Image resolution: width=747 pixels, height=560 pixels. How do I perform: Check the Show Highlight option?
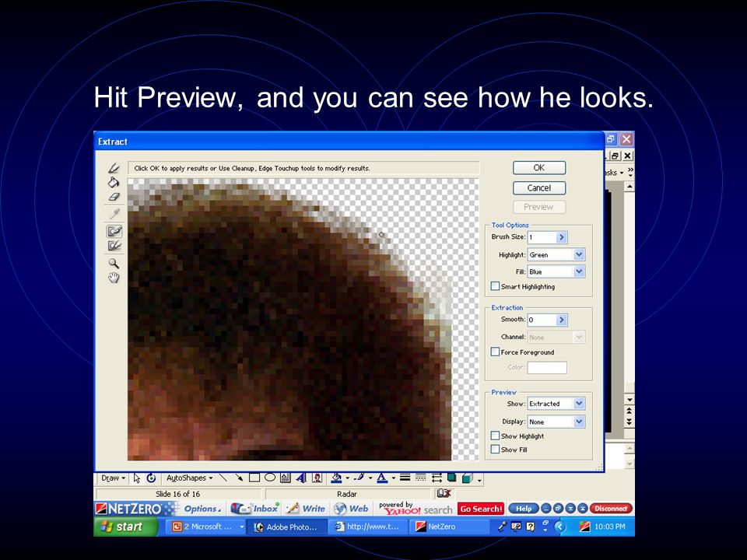[495, 436]
